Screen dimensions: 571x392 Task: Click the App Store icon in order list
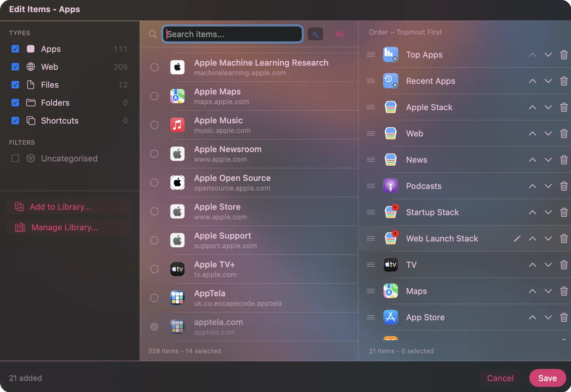[x=390, y=317]
